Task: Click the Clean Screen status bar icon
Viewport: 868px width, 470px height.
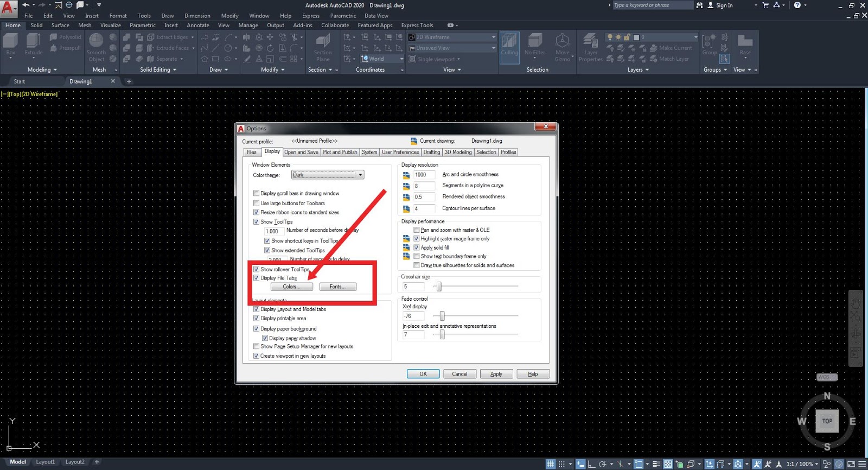Action: tap(851, 464)
